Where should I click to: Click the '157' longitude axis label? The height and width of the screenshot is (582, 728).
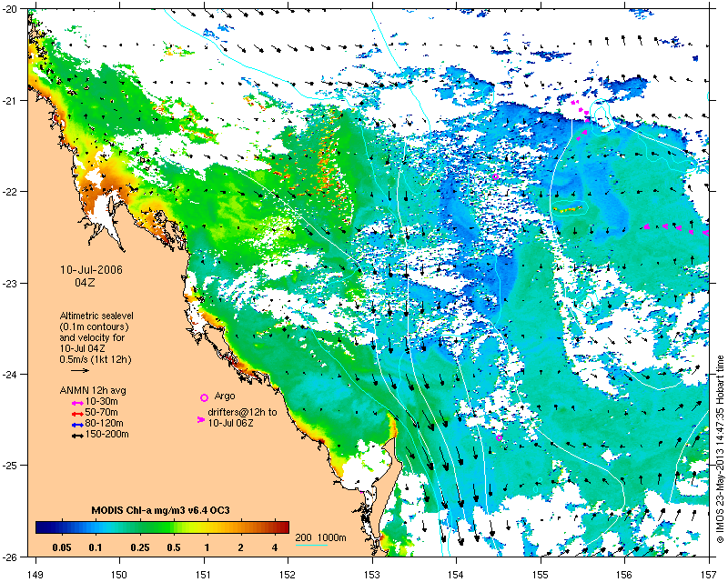tap(709, 575)
